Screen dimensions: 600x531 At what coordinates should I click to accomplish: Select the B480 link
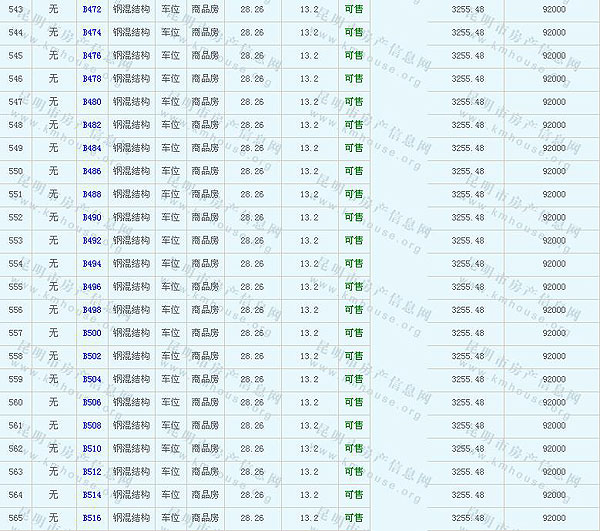pos(91,101)
